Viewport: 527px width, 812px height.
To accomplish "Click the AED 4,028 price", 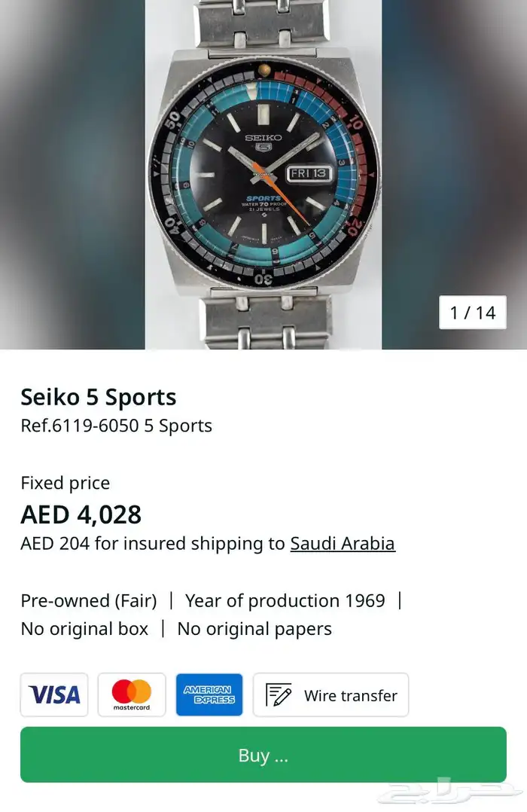I will [x=81, y=514].
